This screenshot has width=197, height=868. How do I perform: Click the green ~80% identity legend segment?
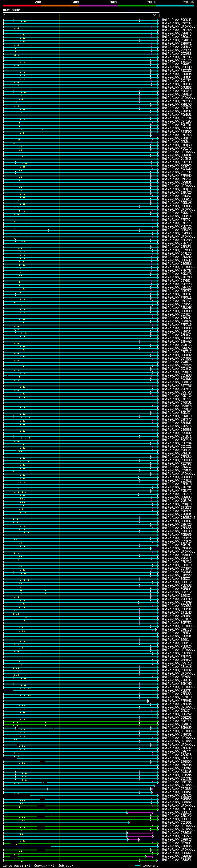click(137, 6)
